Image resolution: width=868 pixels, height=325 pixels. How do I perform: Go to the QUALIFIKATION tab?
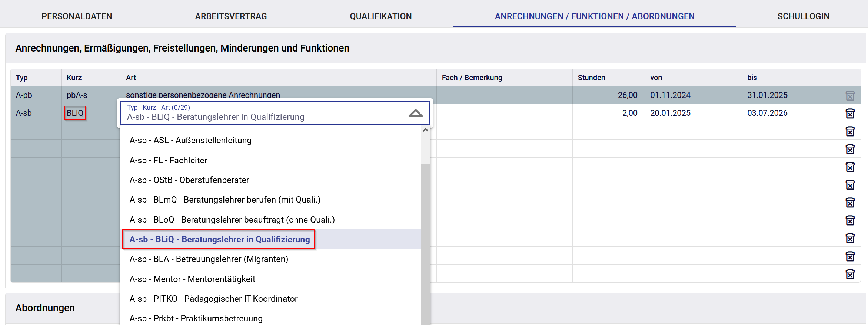pos(380,16)
